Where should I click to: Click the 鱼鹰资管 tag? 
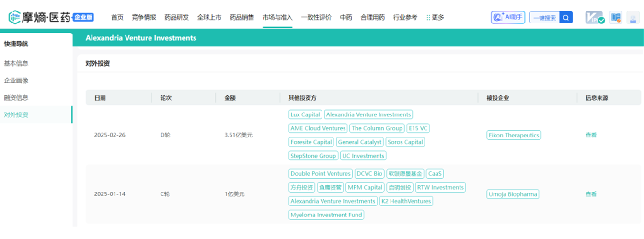pos(330,187)
